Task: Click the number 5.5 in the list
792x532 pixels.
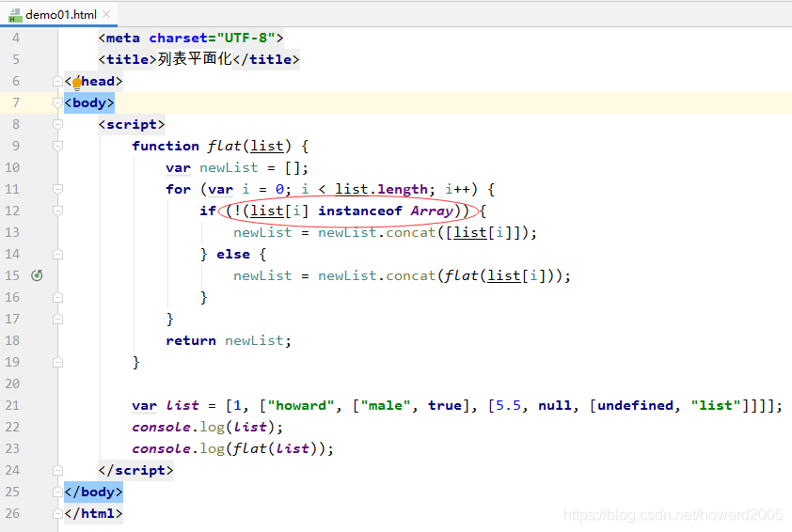Action: point(508,405)
